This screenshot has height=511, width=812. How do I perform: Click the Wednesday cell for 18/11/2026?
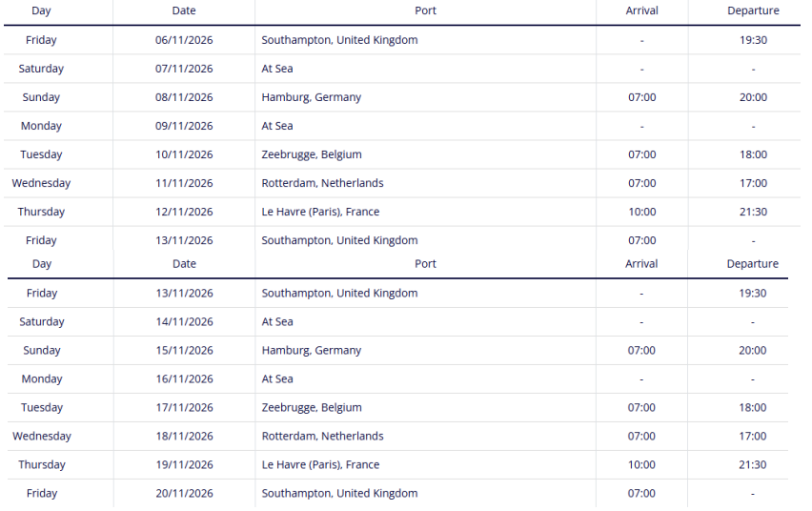pos(42,436)
